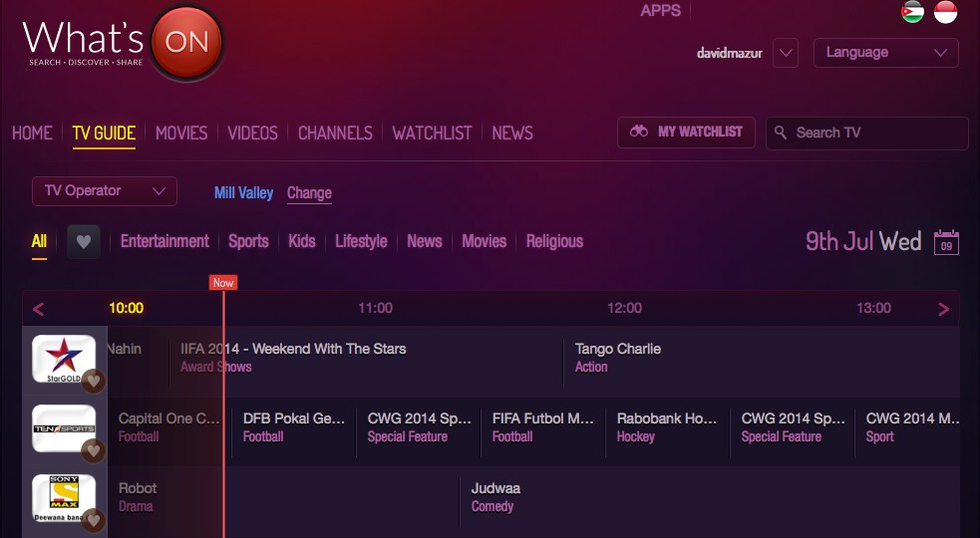Click the 10:00 time label

[x=127, y=308]
